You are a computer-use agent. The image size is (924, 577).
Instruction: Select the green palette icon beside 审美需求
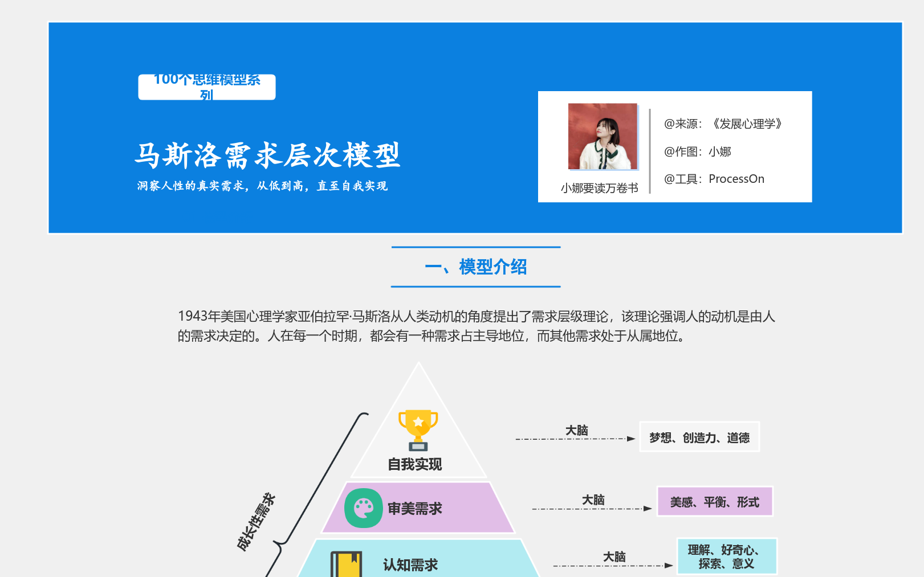[364, 506]
